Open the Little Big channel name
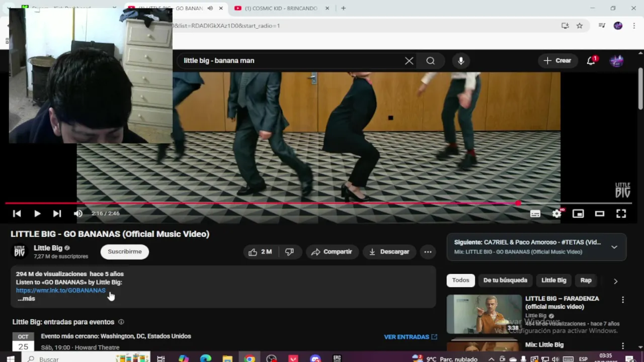Viewport: 644px width, 362px height. 48,248
